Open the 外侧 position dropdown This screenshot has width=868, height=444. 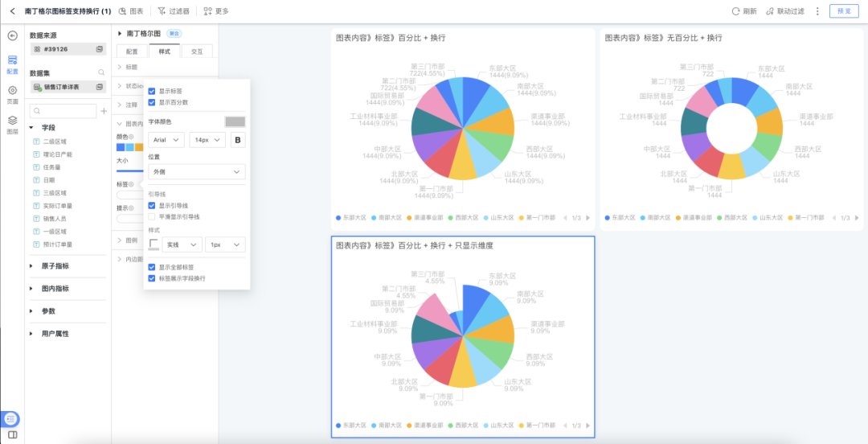(x=197, y=172)
